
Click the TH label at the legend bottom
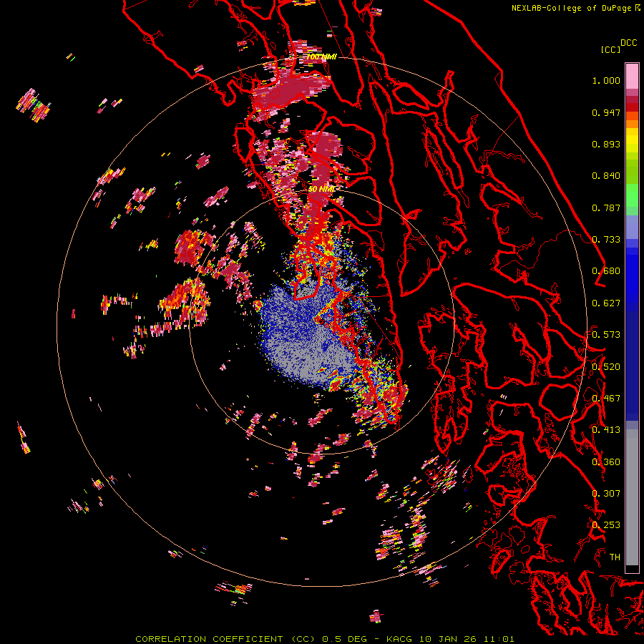pos(615,557)
